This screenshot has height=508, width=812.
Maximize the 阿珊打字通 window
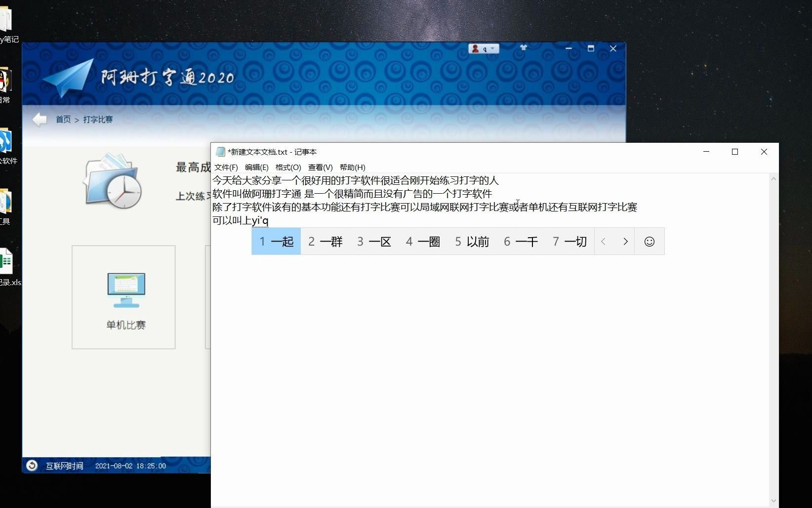tap(591, 48)
